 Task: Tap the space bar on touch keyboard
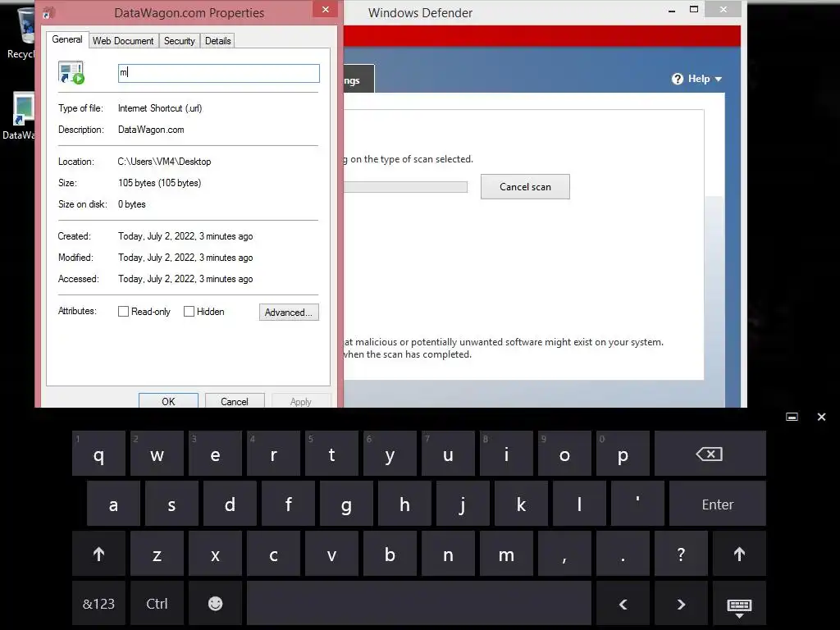pos(419,603)
